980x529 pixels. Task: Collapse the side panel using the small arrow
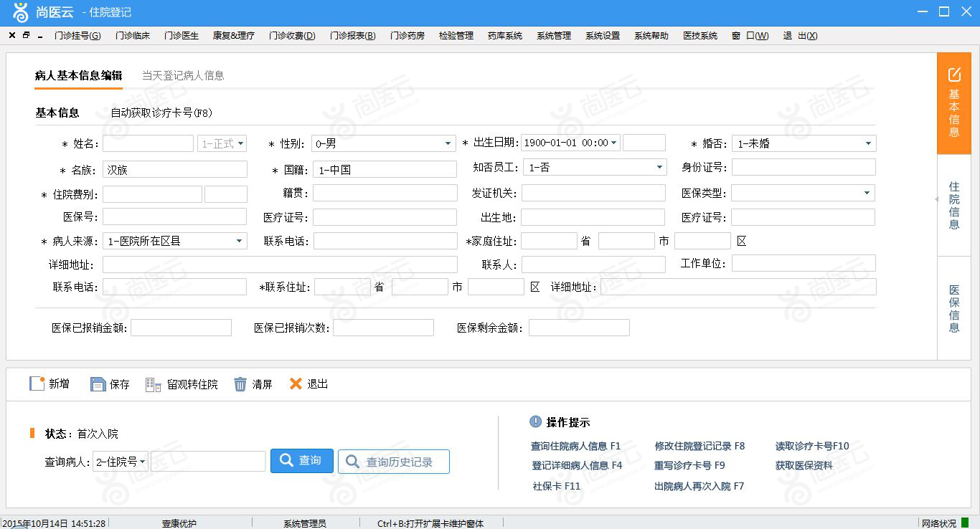pos(937,200)
